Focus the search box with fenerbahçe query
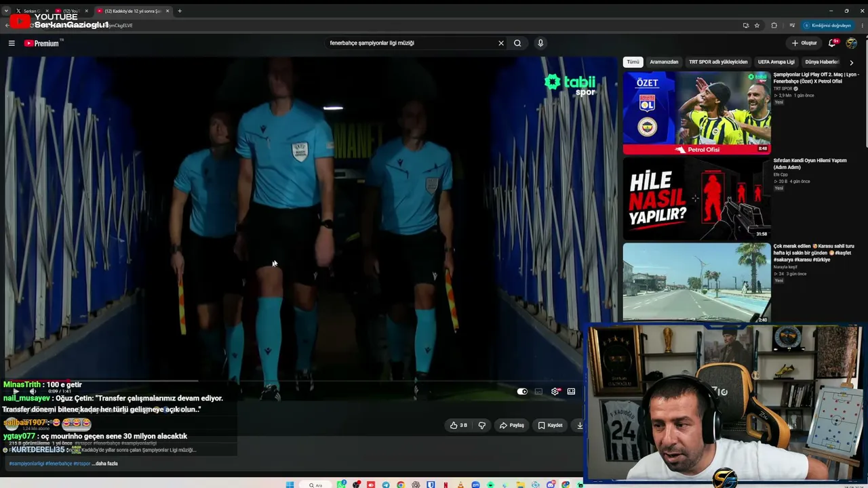This screenshot has width=868, height=488. [x=412, y=43]
